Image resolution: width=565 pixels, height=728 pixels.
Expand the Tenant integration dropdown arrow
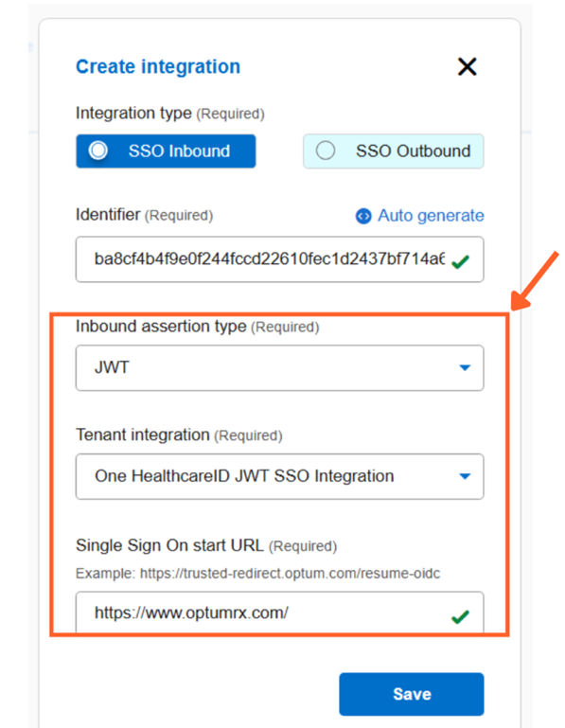(x=465, y=476)
